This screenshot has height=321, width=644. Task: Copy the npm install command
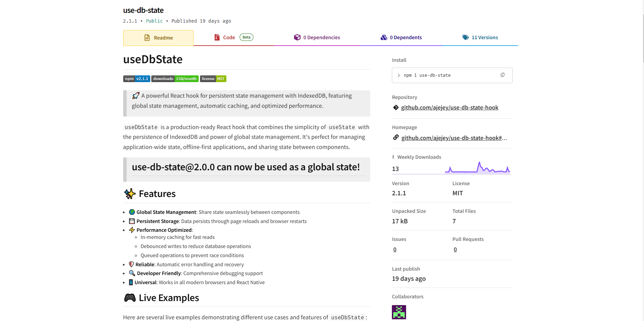click(x=503, y=75)
